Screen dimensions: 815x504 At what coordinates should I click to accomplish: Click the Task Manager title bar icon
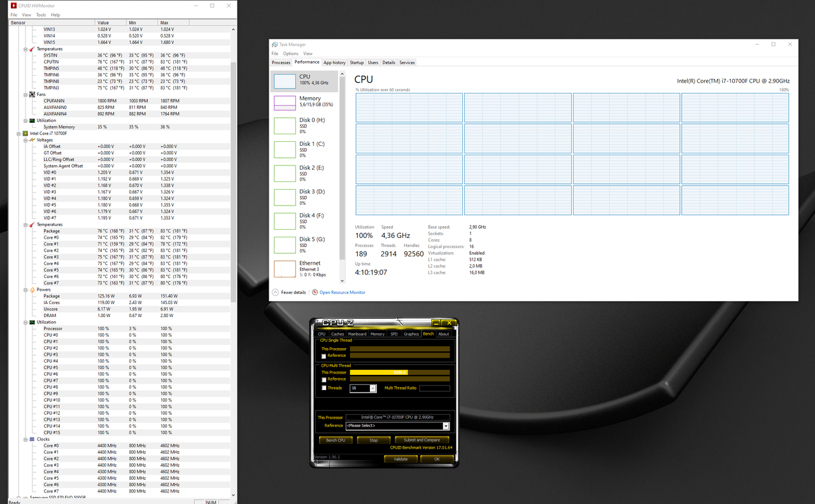274,45
